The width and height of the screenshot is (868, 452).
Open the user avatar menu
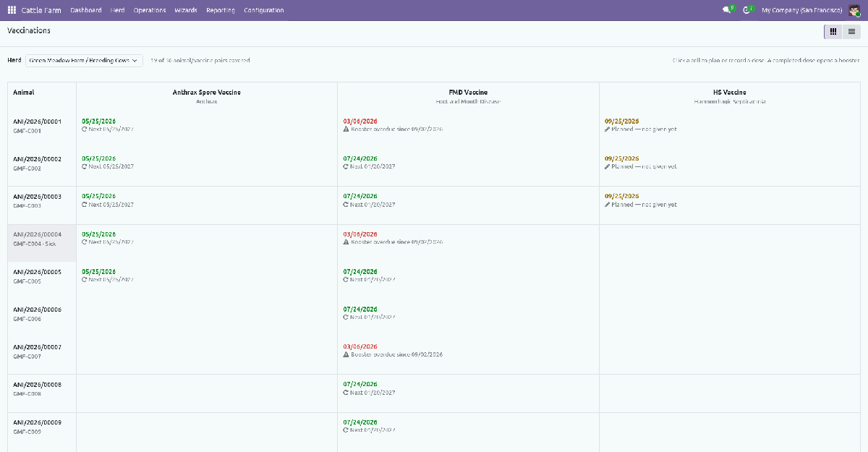click(x=854, y=10)
